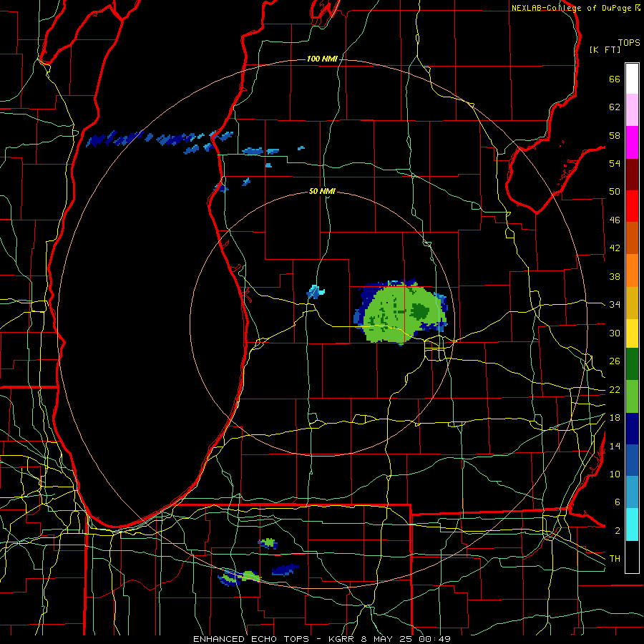Click the 'TOPS' legend heading
This screenshot has width=644, height=644.
tap(629, 42)
